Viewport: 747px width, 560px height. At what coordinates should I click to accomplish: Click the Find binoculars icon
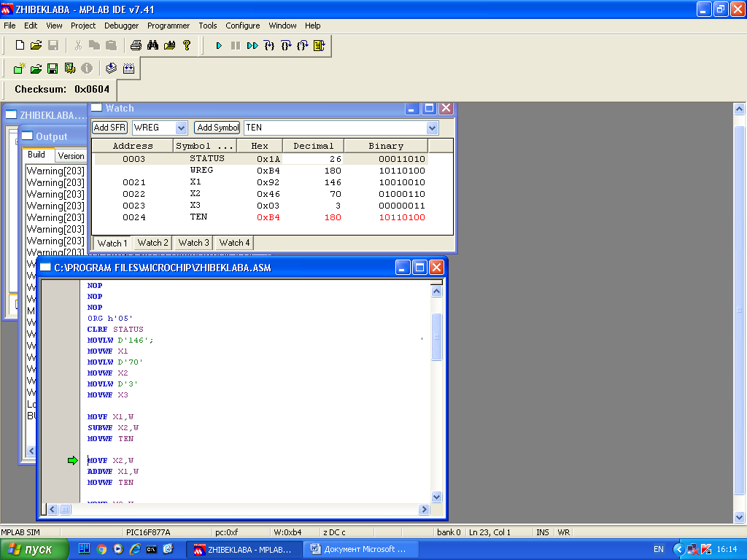click(x=152, y=45)
